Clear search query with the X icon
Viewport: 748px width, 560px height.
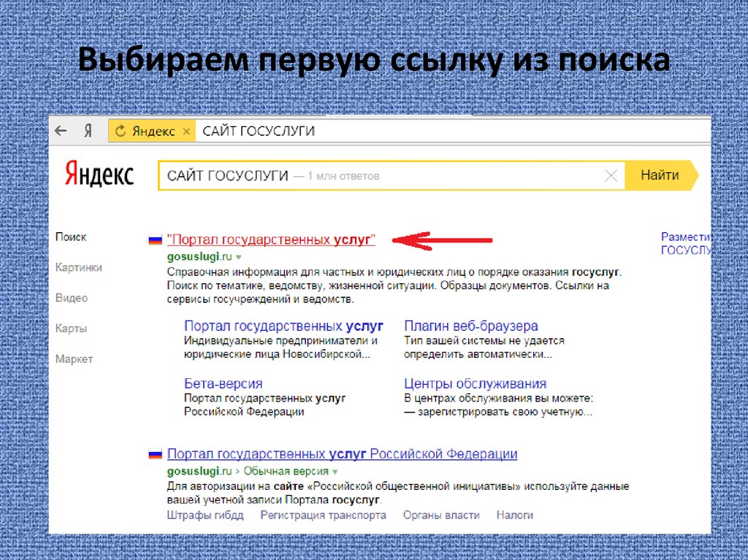[611, 176]
